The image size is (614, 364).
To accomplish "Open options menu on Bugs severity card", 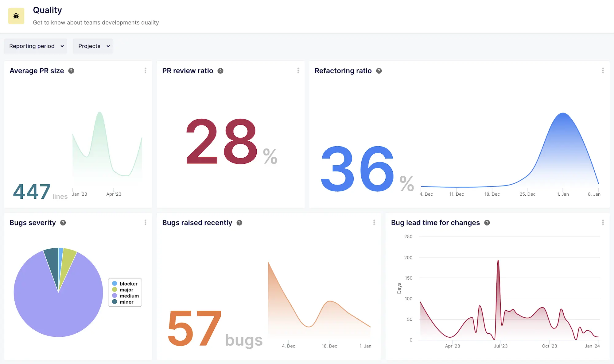I will [146, 222].
